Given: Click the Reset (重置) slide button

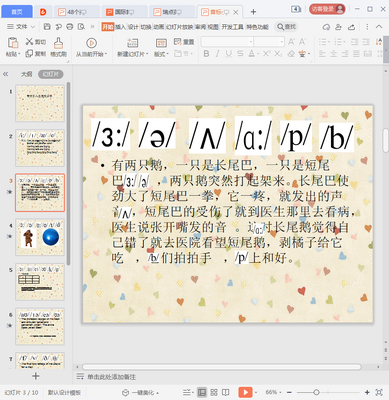Looking at the screenshot, I should click(184, 42).
